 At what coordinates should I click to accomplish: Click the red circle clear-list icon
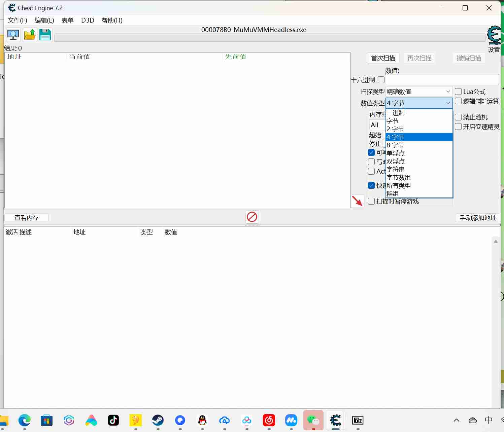(x=252, y=217)
